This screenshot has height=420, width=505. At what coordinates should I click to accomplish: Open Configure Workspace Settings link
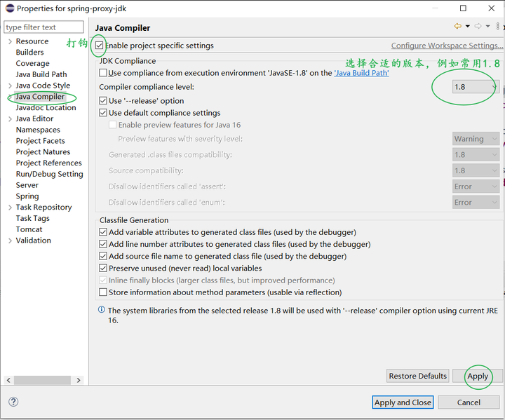click(447, 46)
